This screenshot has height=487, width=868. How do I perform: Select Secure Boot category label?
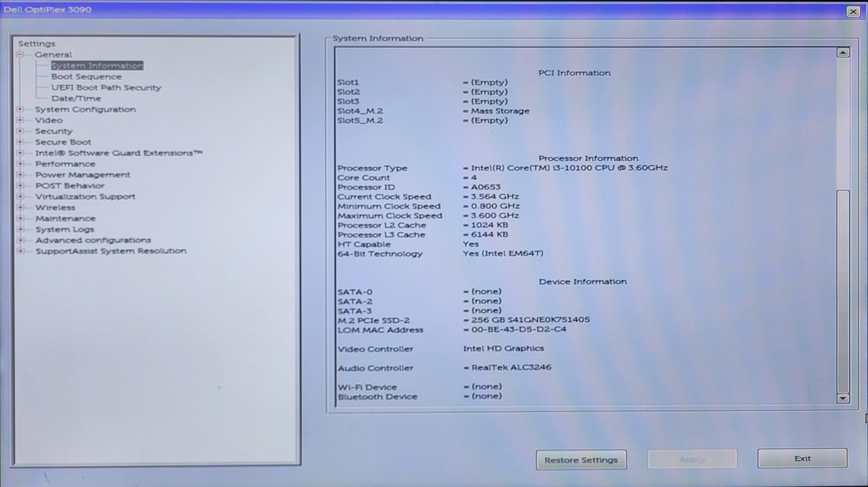coord(63,142)
